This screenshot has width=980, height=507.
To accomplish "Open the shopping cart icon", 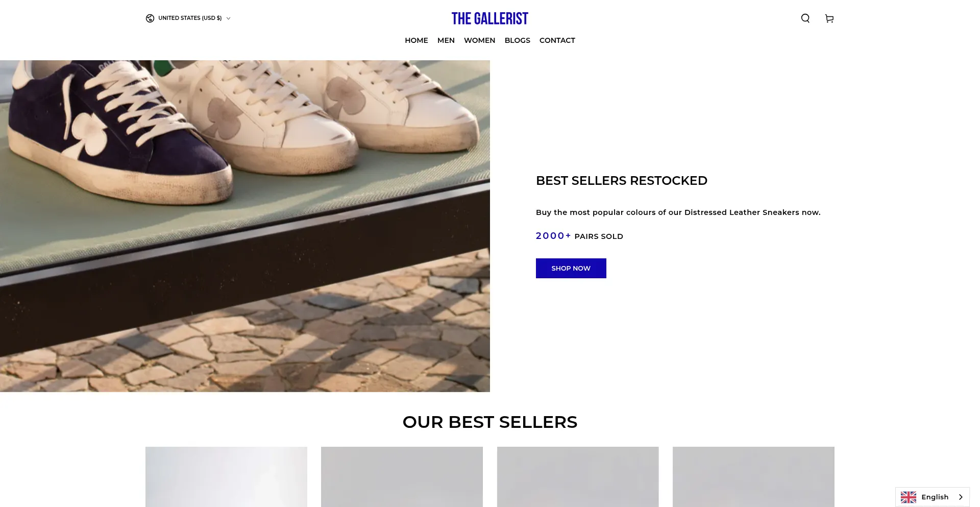I will coord(829,18).
